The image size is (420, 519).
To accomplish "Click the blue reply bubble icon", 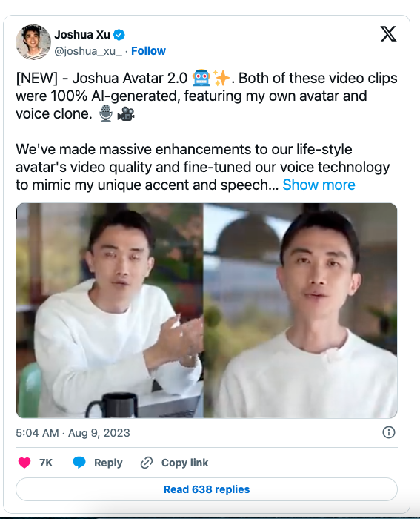I will point(79,463).
